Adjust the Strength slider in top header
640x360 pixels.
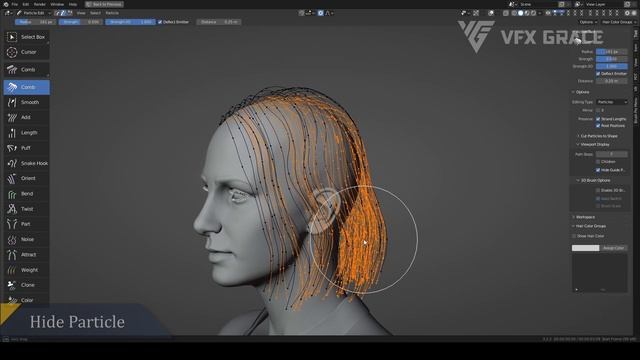point(80,22)
